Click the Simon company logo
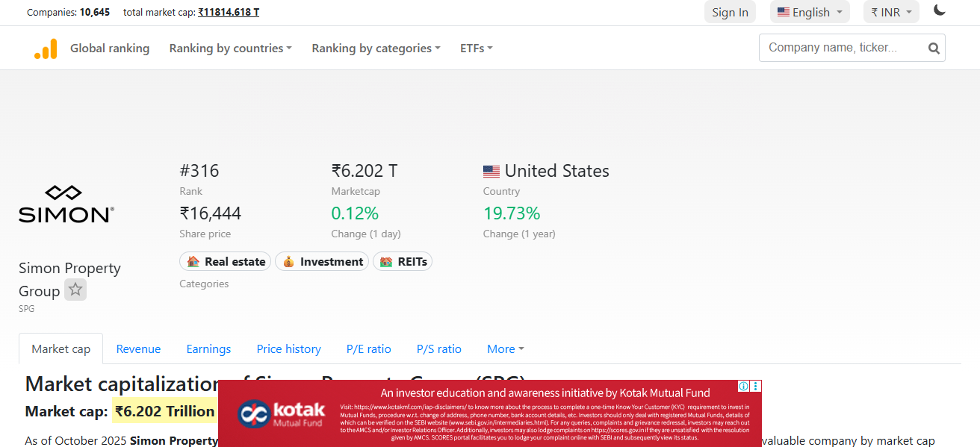This screenshot has width=980, height=447. tap(66, 204)
